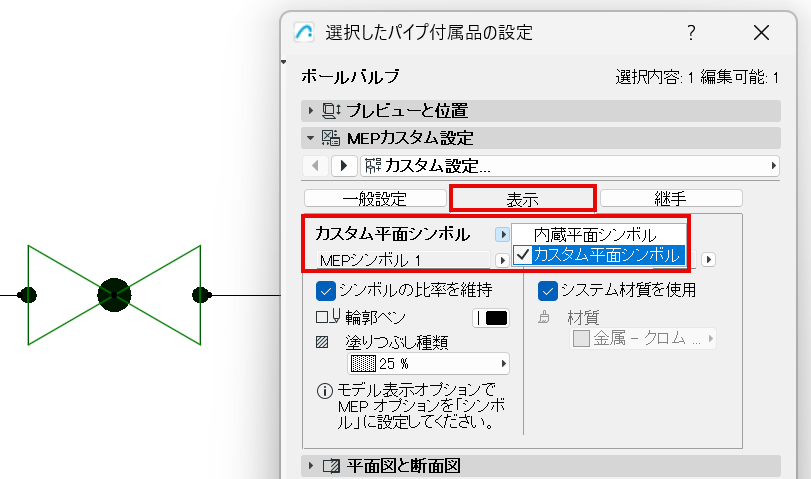Image resolution: width=811 pixels, height=479 pixels.
Task: Select left hotspot node of valve symbol
Action: [x=27, y=295]
